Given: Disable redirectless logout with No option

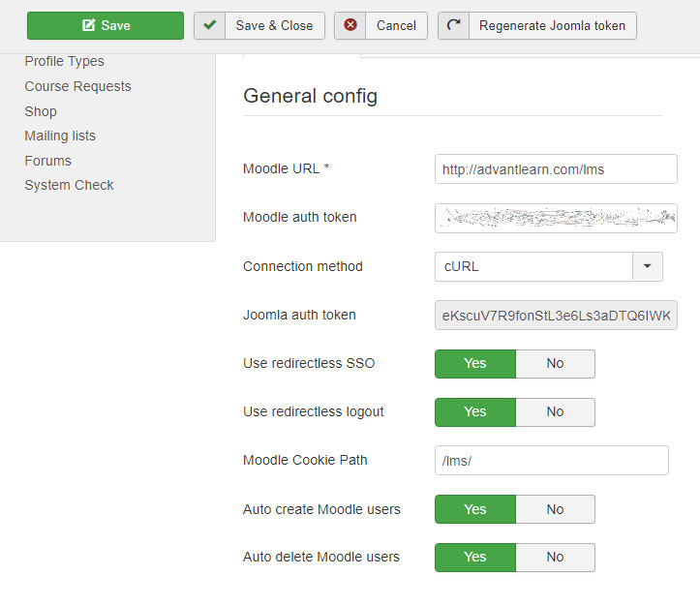Looking at the screenshot, I should (x=555, y=411).
